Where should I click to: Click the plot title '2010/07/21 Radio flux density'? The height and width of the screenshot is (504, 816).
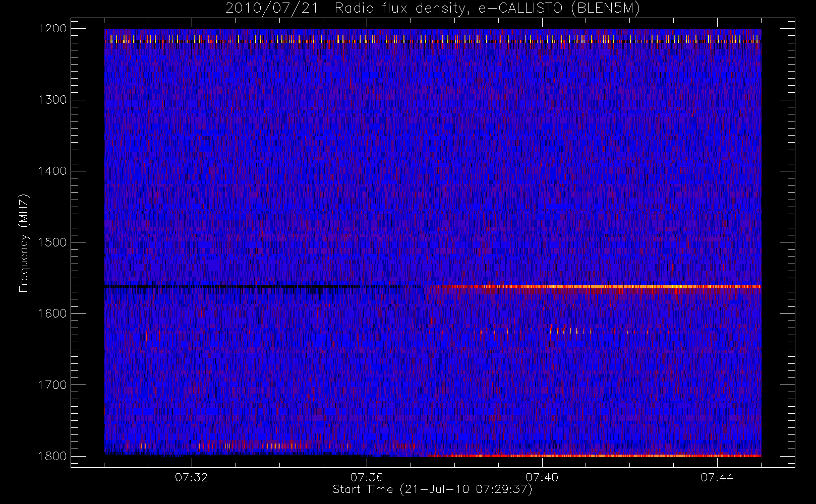tap(433, 9)
